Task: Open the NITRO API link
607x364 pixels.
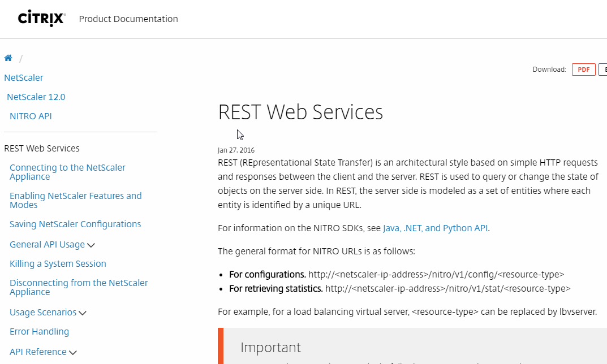Action: coord(31,116)
